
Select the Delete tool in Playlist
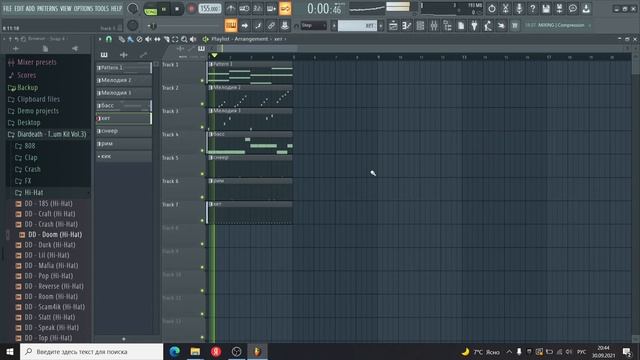[139, 39]
